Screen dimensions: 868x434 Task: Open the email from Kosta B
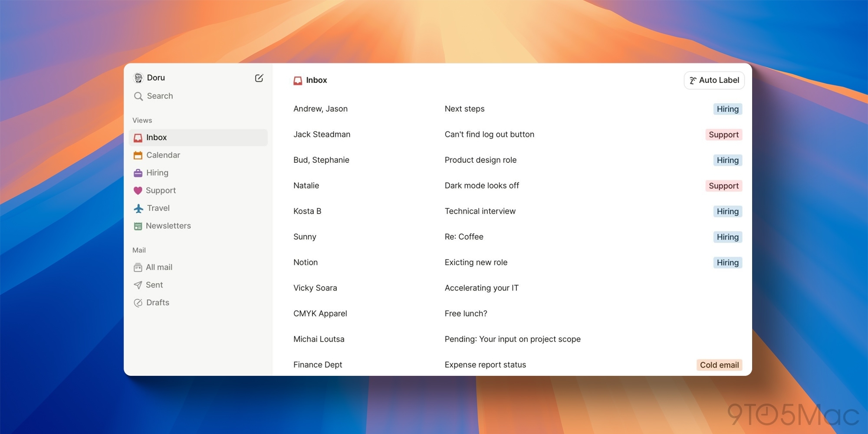point(307,211)
